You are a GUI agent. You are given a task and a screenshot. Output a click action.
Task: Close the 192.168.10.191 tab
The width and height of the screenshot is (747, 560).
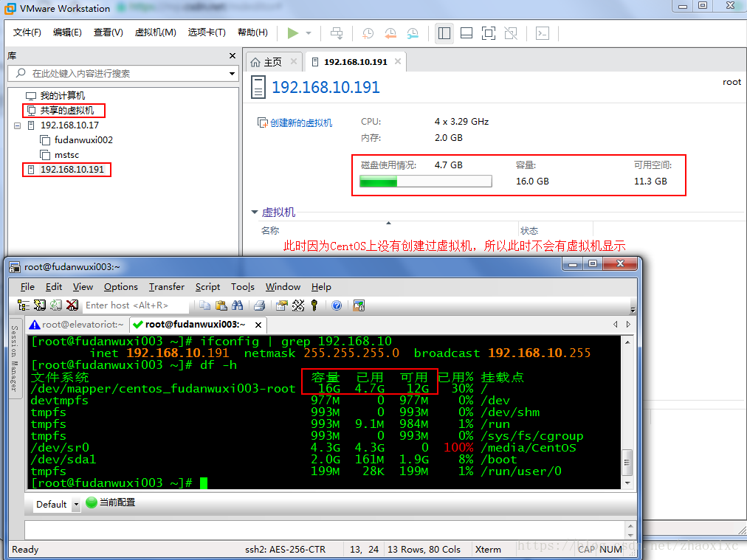(x=398, y=61)
